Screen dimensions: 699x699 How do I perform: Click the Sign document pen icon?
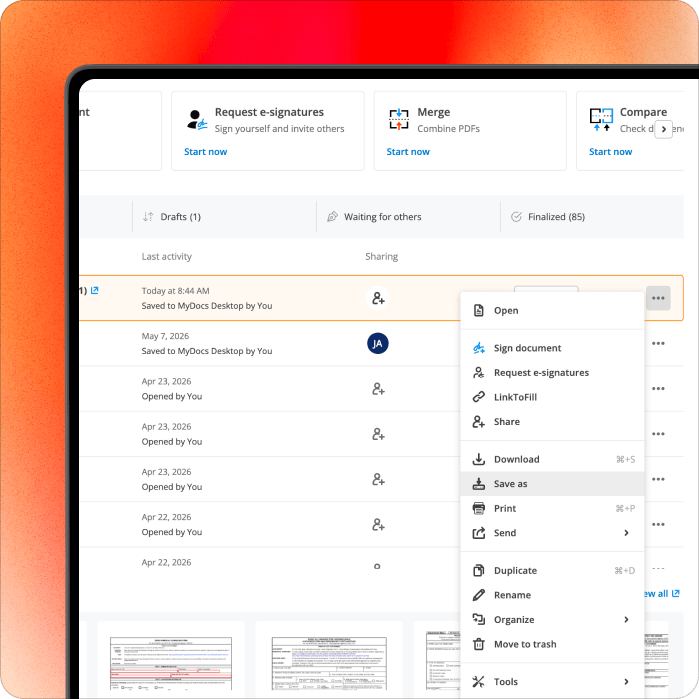tap(478, 348)
